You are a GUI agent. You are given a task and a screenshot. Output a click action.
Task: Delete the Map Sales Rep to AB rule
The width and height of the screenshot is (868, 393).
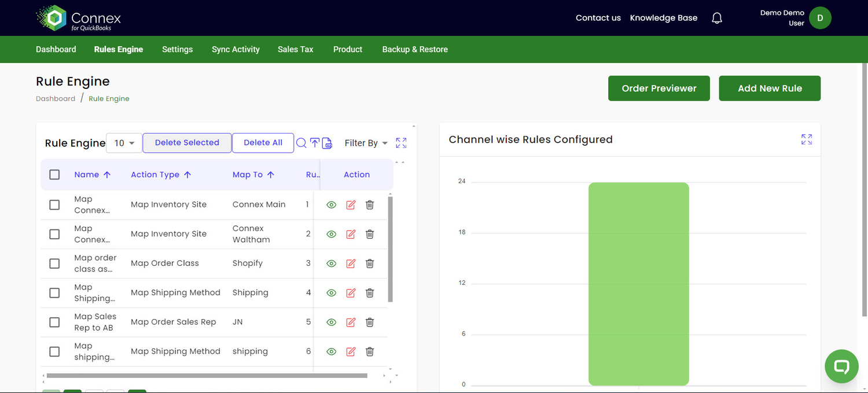pyautogui.click(x=370, y=322)
